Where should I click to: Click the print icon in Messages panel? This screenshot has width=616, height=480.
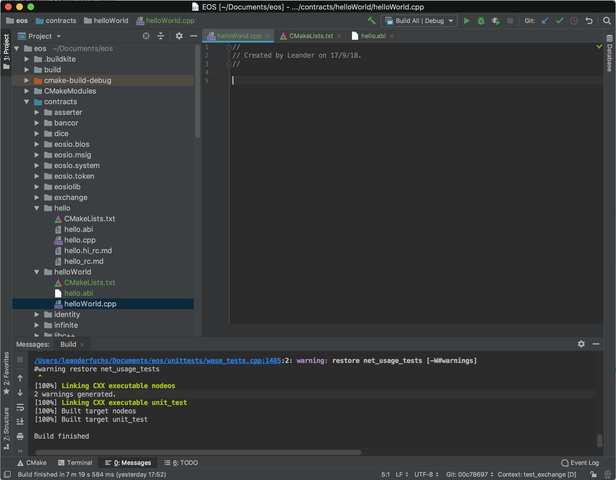click(20, 436)
